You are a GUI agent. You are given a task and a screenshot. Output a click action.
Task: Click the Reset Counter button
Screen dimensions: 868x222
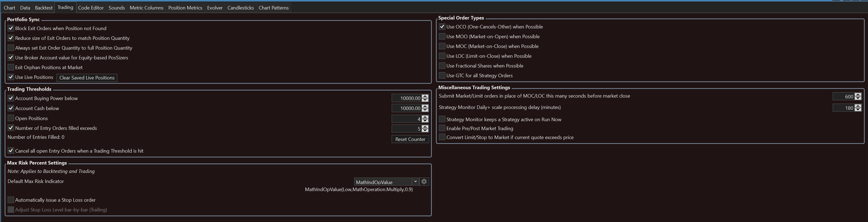(410, 139)
